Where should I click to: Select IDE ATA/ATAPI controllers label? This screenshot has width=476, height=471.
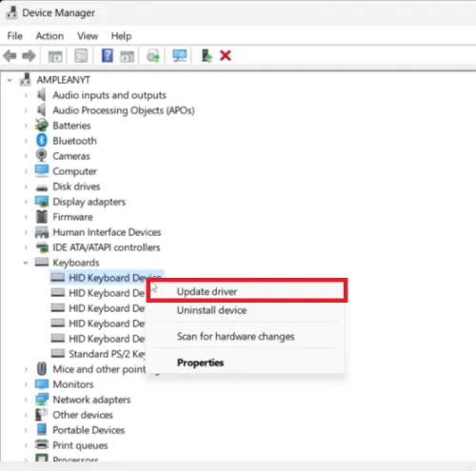point(107,247)
